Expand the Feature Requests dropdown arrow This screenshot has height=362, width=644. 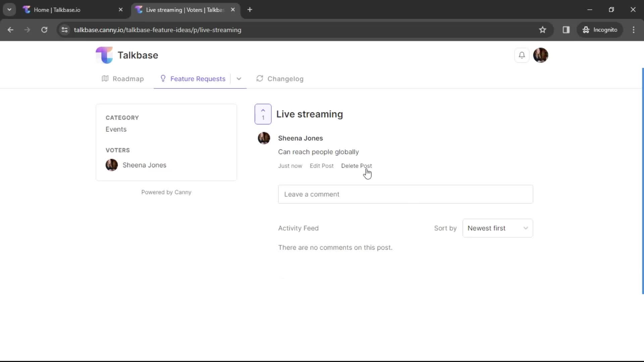(238, 79)
